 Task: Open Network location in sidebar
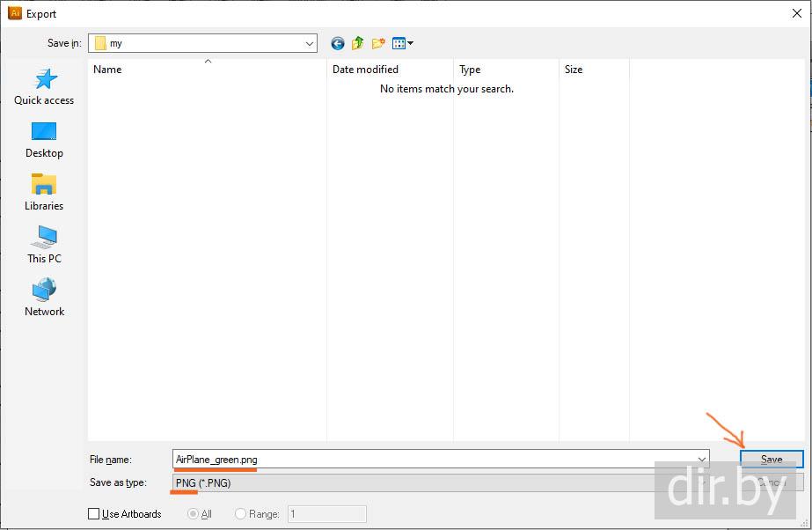click(44, 298)
